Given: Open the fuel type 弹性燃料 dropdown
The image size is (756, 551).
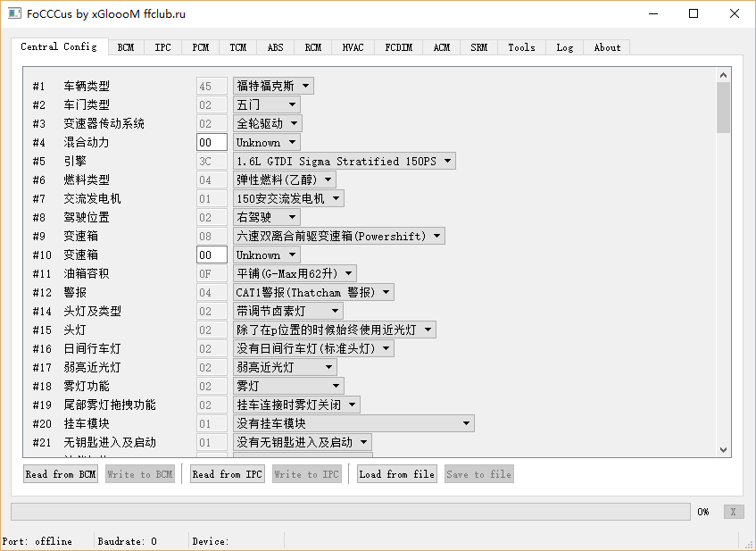Looking at the screenshot, I should [284, 179].
